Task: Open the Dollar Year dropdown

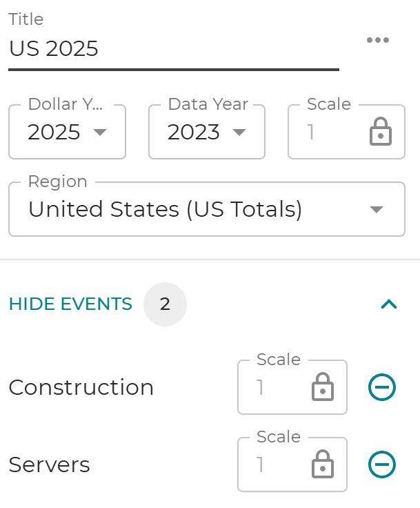Action: click(x=67, y=132)
